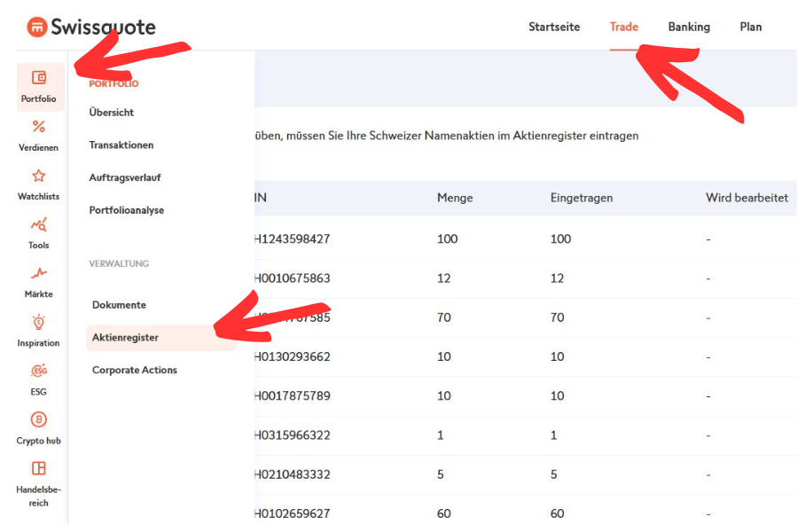This screenshot has width=798, height=532.
Task: Switch to the Startseite tab
Action: pos(554,27)
